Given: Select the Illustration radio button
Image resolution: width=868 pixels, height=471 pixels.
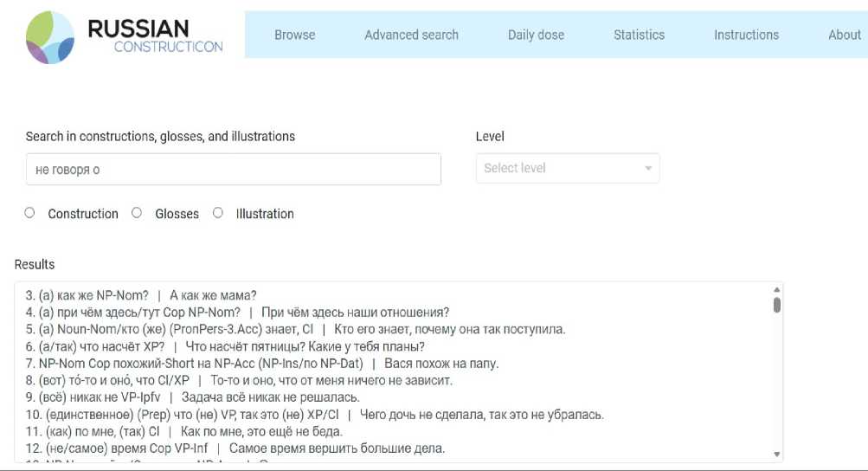Looking at the screenshot, I should click(218, 213).
